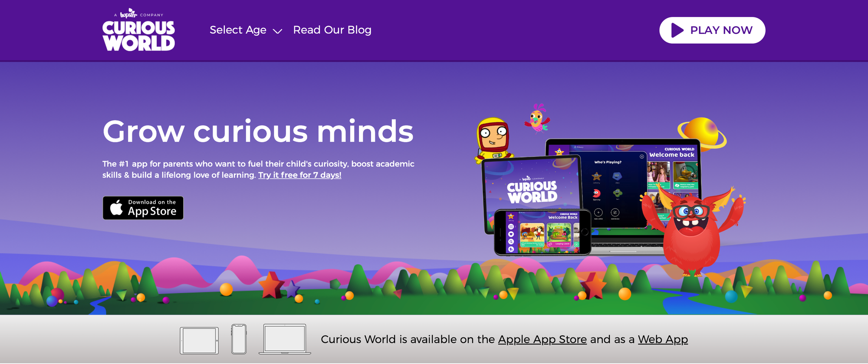Click the colorful bird character
868x364 pixels.
pyautogui.click(x=537, y=118)
